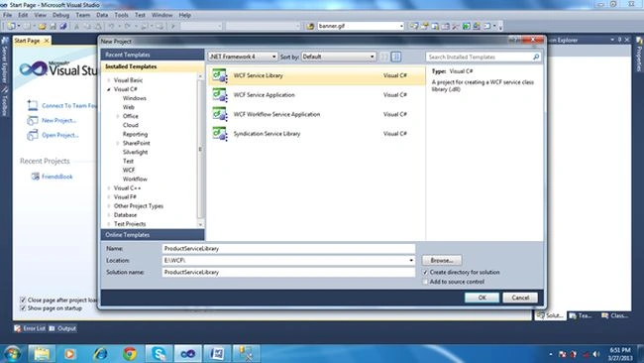Expand the Visual C++ tree node
This screenshot has height=363, width=644.
coord(109,187)
